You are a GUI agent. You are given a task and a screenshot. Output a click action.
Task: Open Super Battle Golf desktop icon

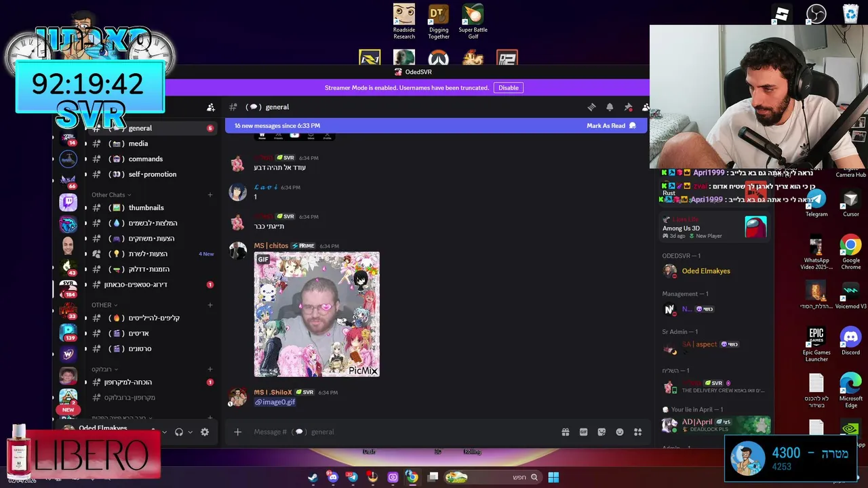[x=473, y=22]
